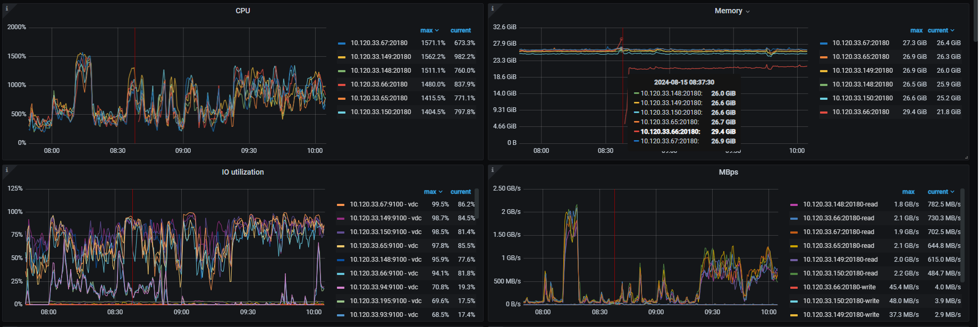
Task: Select MBps legend entry 10.120.33.65:20180-read
Action: [x=839, y=246]
